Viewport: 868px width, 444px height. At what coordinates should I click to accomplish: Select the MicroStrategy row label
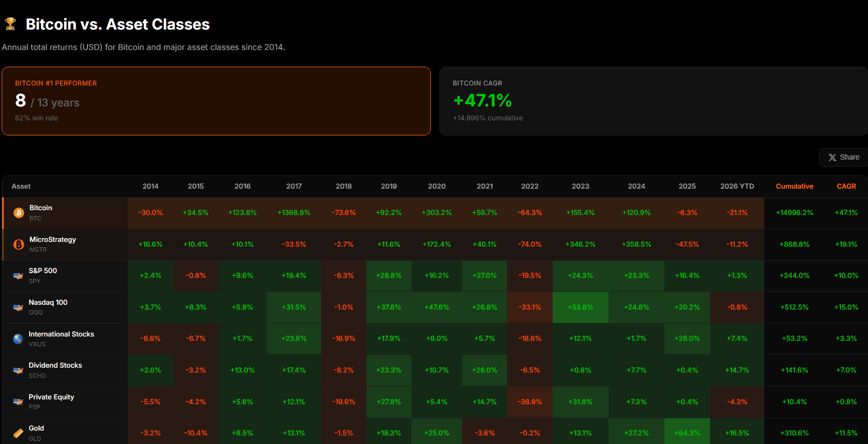coord(53,240)
